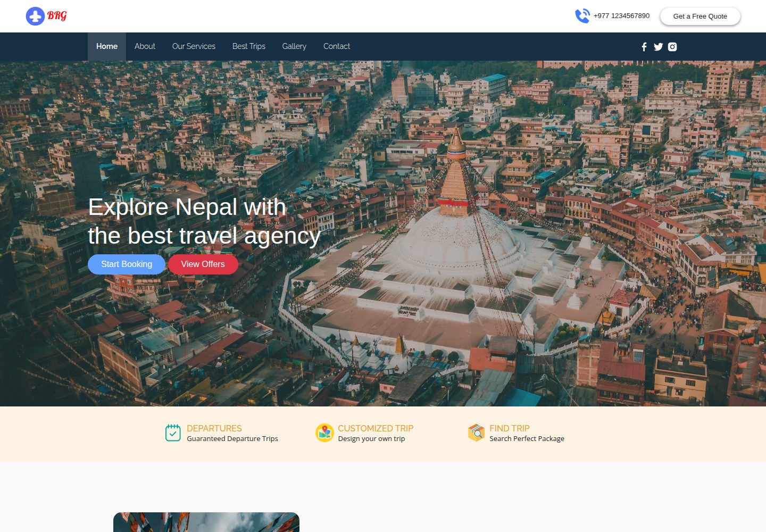The width and height of the screenshot is (766, 532).
Task: Open the FIND TRIP heading link
Action: tap(510, 428)
